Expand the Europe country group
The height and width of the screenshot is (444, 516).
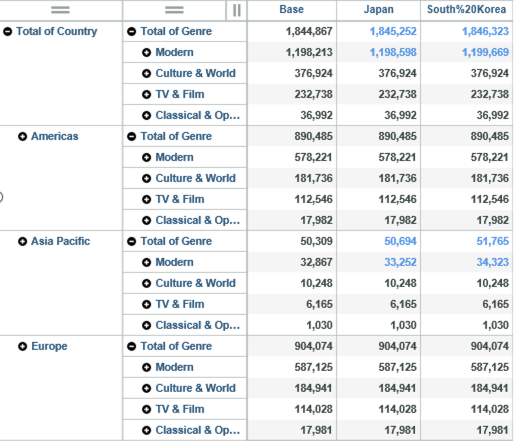pos(22,347)
